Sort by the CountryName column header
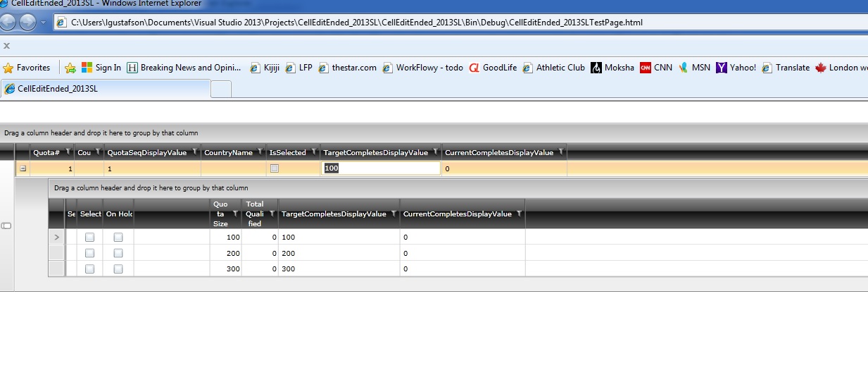Viewport: 868px width, 370px height. point(228,152)
